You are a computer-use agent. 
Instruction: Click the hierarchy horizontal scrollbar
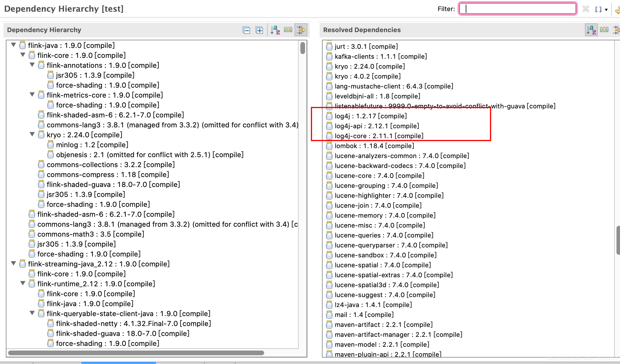[x=136, y=353]
